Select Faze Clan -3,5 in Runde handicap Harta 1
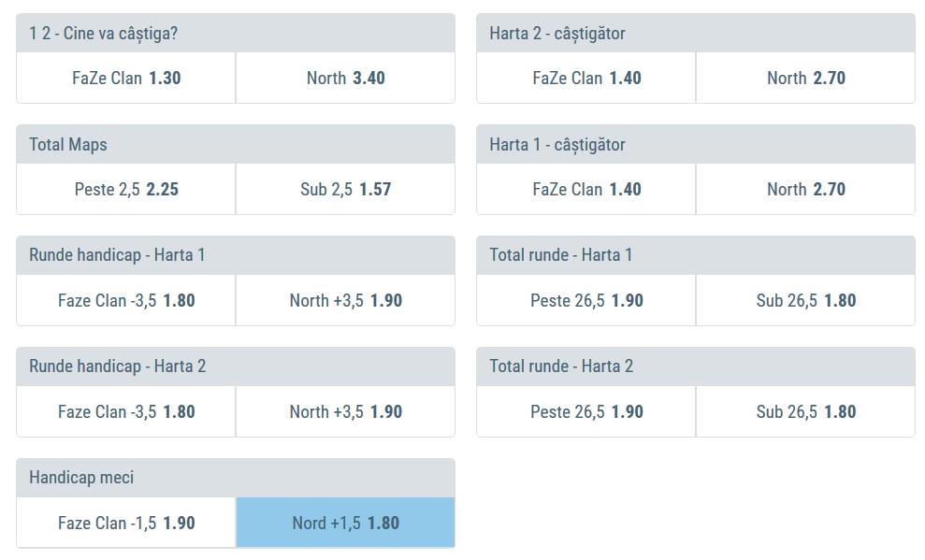The width and height of the screenshot is (925, 560). 126,301
